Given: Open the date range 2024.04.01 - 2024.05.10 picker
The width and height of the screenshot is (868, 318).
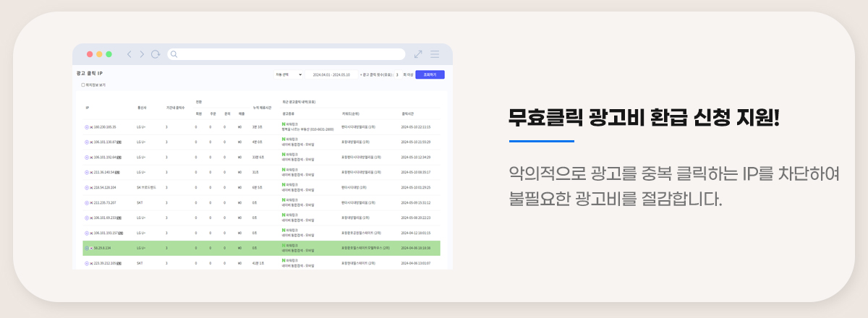Looking at the screenshot, I should tap(331, 74).
